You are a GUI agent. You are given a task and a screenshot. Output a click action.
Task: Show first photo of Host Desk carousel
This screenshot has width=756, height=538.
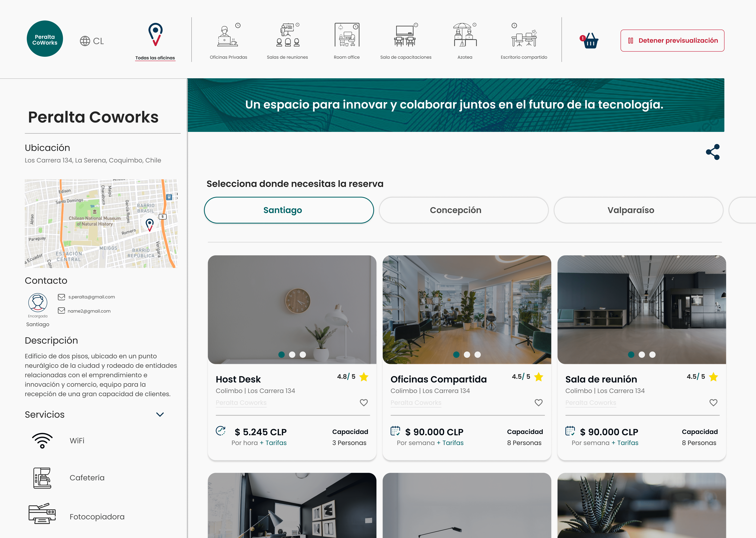pyautogui.click(x=281, y=355)
